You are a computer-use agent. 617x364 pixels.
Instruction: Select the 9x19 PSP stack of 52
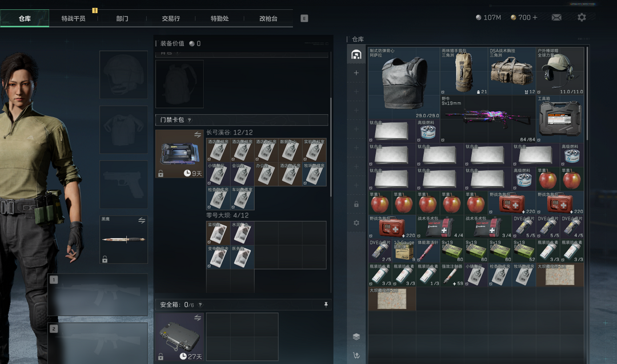click(x=524, y=251)
